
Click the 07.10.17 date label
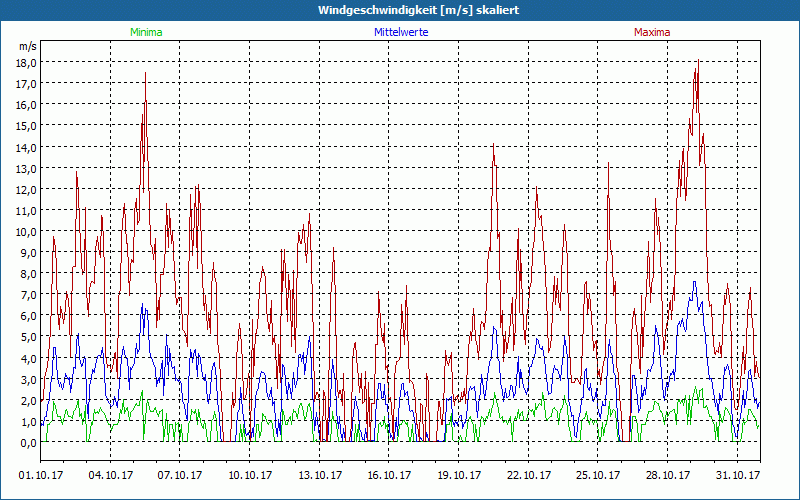click(x=180, y=475)
